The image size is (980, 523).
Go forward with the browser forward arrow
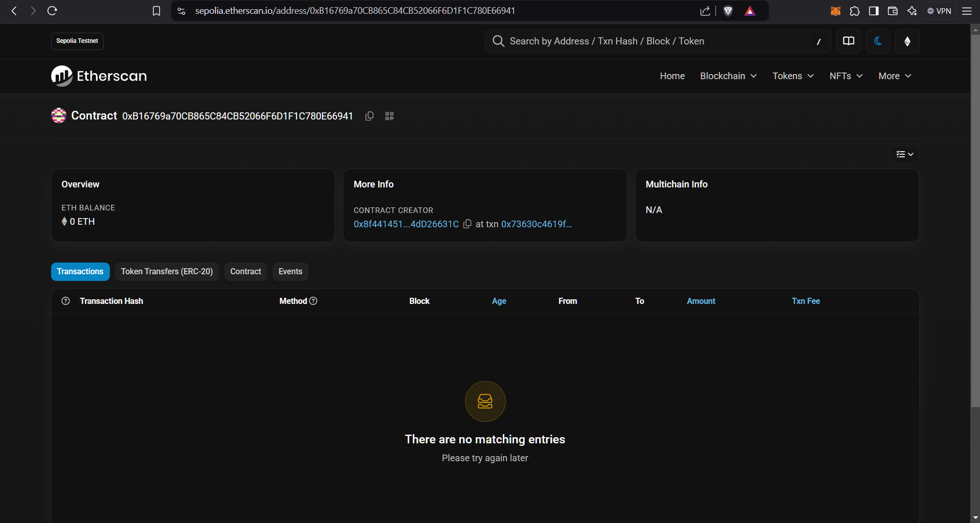click(x=33, y=11)
